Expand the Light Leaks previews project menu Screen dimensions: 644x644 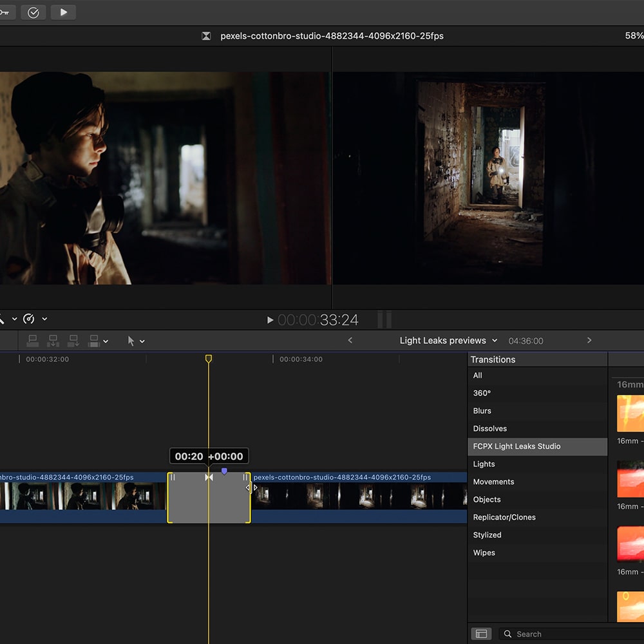(495, 341)
